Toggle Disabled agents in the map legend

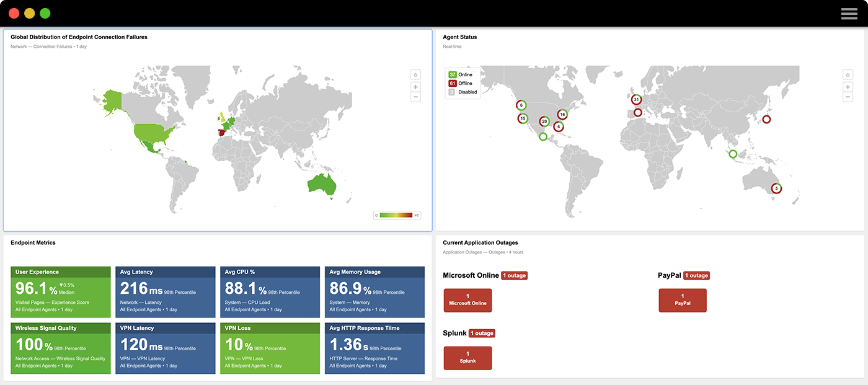pos(462,92)
